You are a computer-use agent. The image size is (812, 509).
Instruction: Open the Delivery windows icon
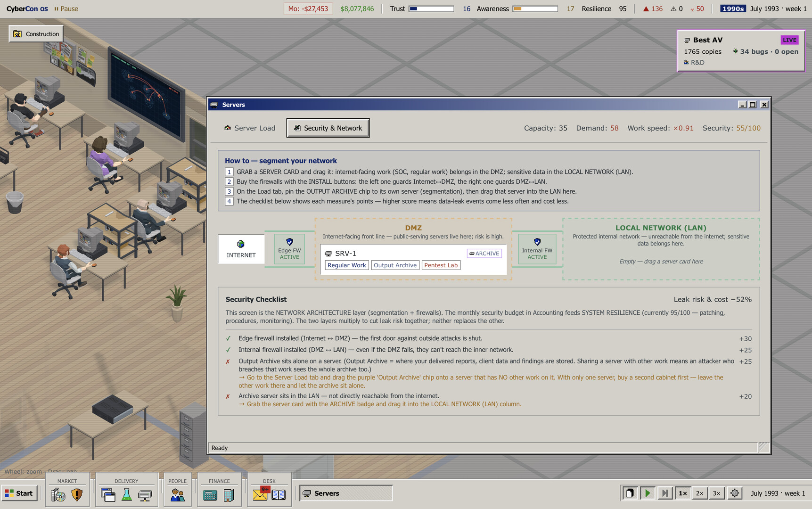tap(108, 494)
